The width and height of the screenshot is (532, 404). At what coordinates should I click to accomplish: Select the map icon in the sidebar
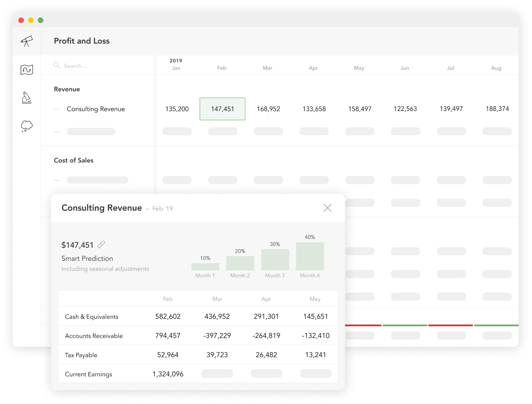coord(26,70)
